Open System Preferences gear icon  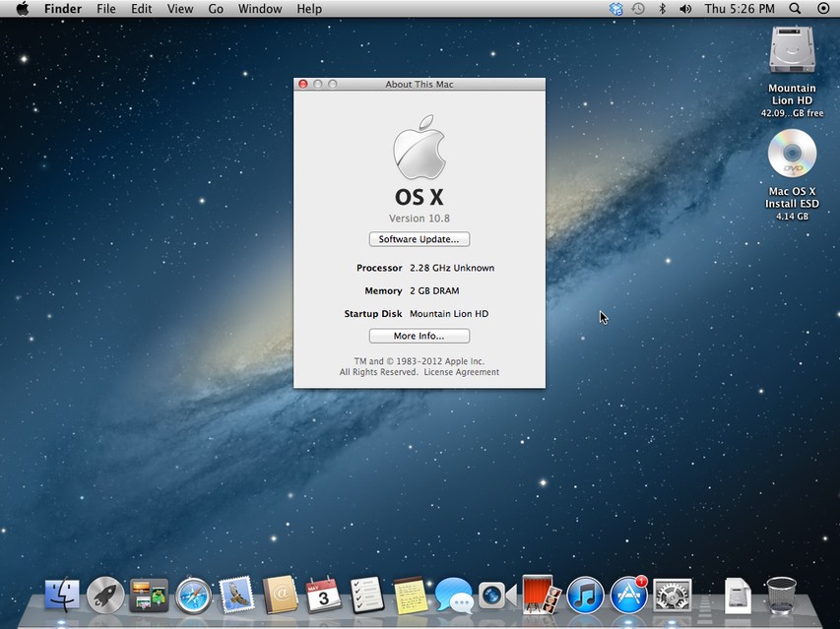pos(672,596)
